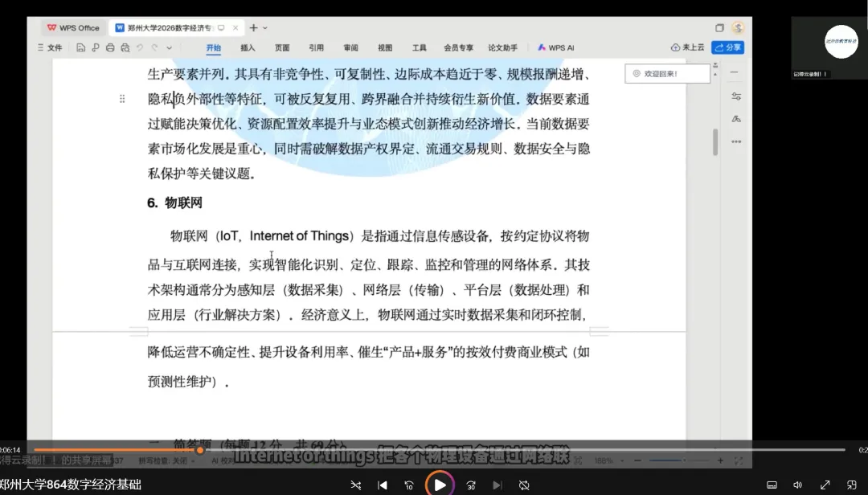Open the 会员专享 tab
Screen dimensions: 868x495
click(458, 47)
